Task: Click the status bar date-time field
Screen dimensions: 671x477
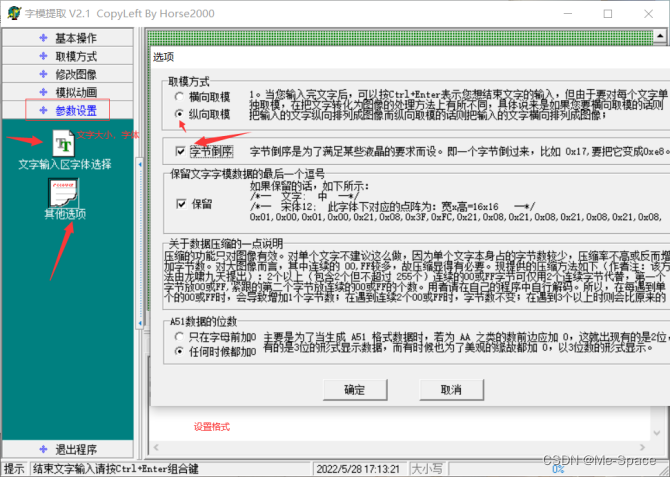Action: (360, 469)
